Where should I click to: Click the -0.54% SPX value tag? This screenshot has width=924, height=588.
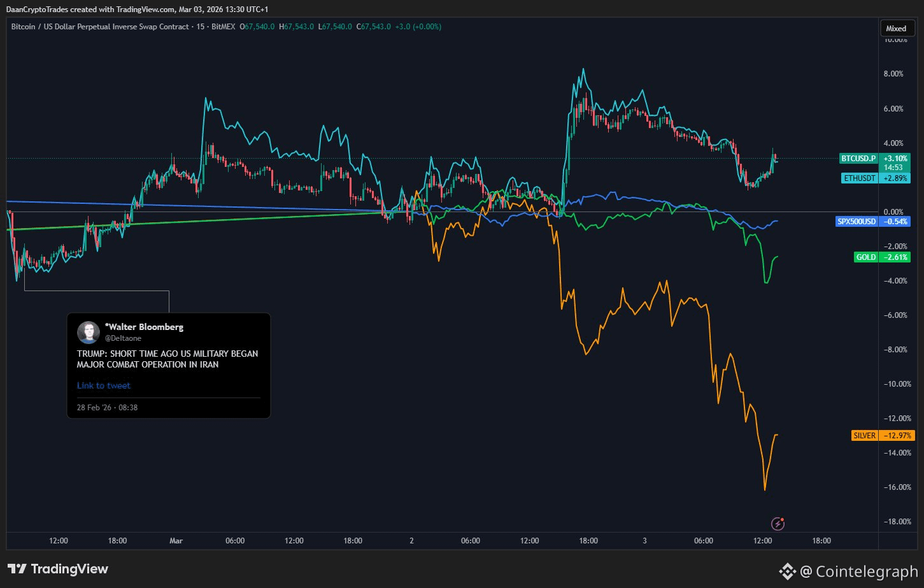[895, 222]
